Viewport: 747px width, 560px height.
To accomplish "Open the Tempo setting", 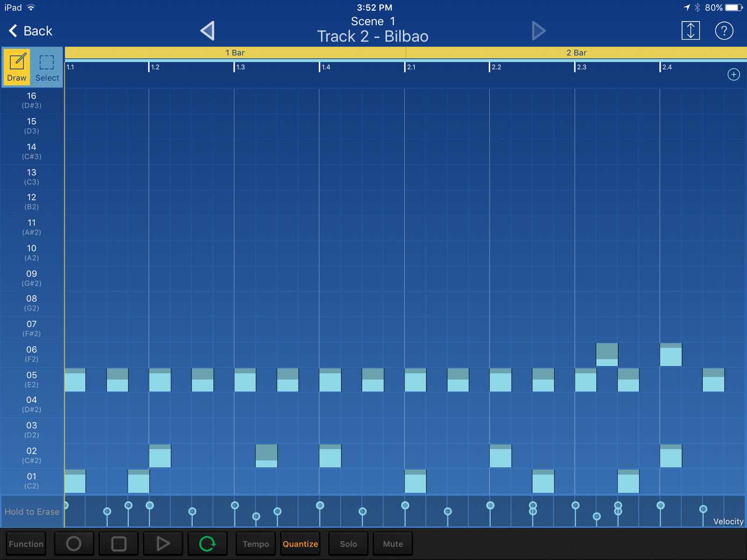I will coord(256,544).
